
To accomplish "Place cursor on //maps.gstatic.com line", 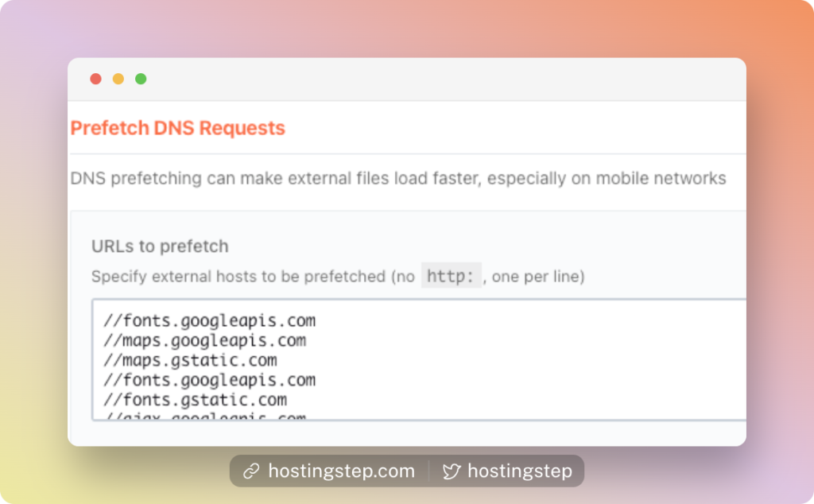I will [x=190, y=360].
